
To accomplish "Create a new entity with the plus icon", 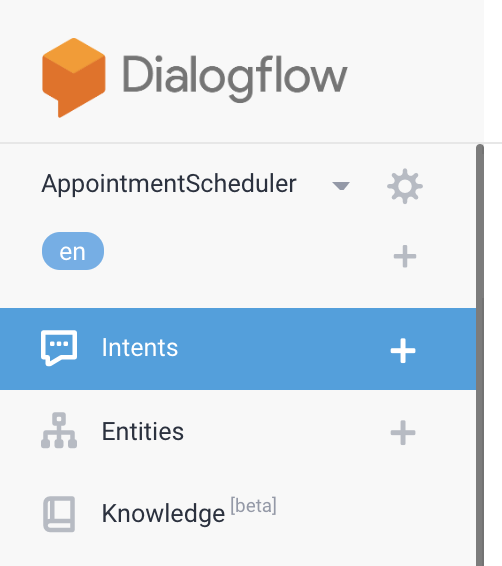I will click(403, 432).
